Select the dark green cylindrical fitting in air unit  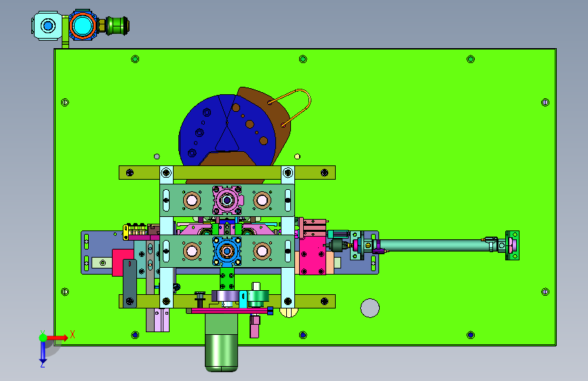click(x=117, y=26)
